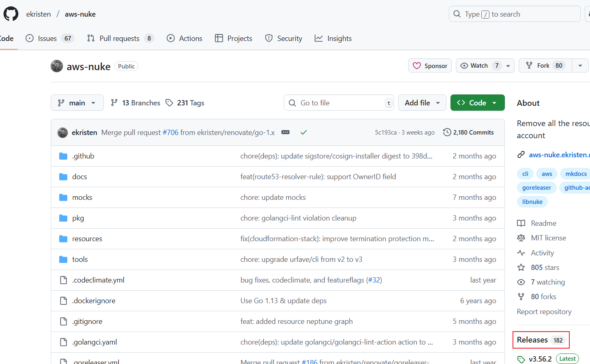Select the cli topic tag

[x=525, y=174]
